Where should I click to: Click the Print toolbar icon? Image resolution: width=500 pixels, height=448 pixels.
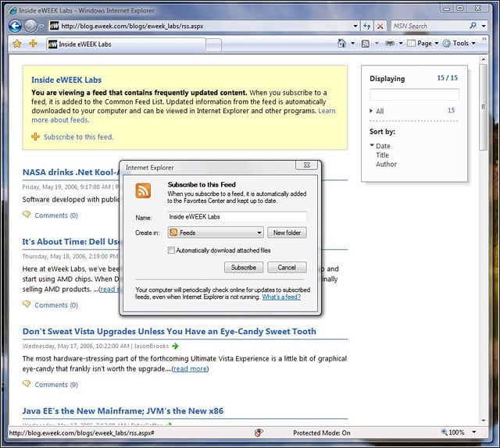point(390,44)
